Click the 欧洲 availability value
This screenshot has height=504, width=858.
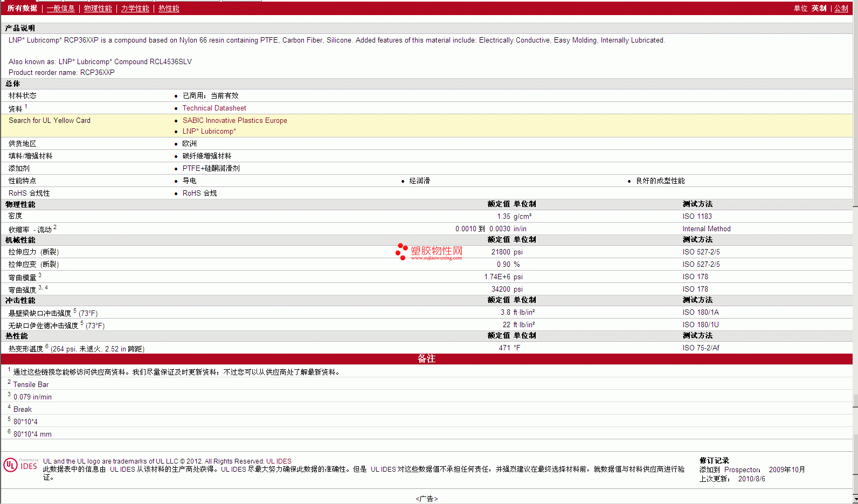190,144
